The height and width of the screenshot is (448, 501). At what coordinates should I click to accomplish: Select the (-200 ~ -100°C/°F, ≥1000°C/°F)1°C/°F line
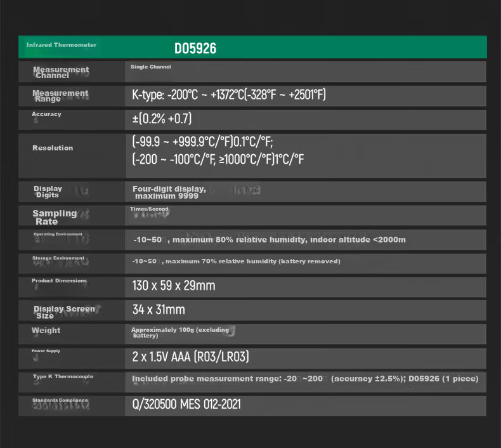[x=218, y=159]
